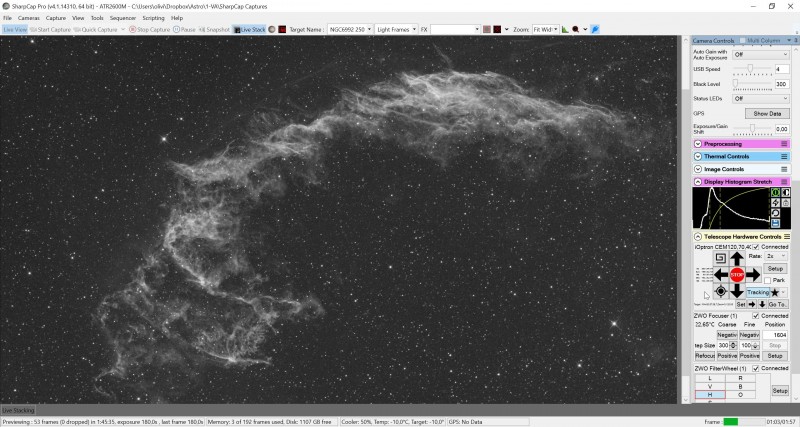Adjust the USB Speed slider
The height and width of the screenshot is (427, 800).
click(753, 69)
